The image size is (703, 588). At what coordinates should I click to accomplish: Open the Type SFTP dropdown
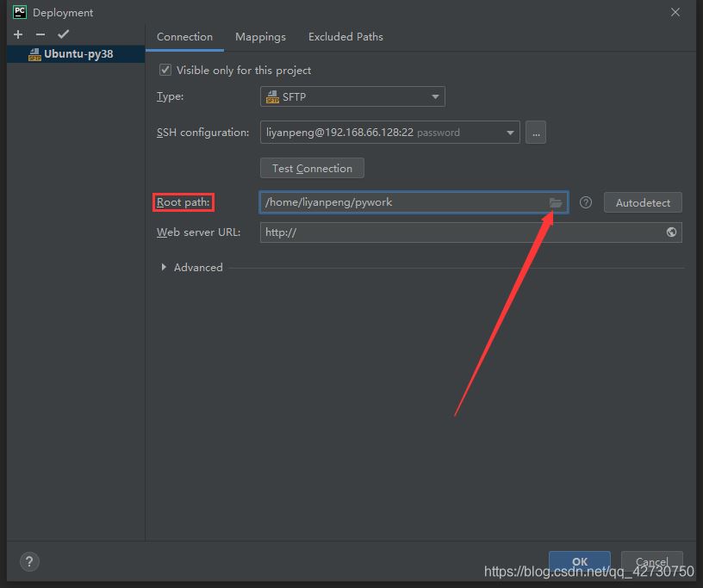pos(352,97)
